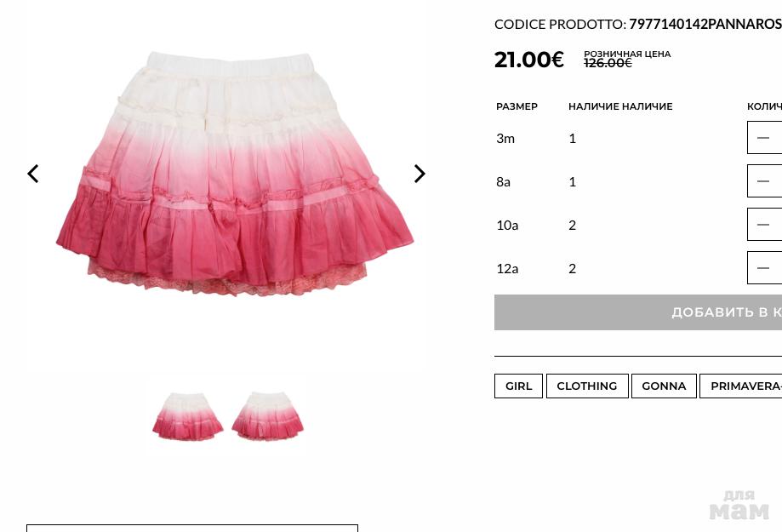Select the first skirt thumbnail

click(187, 416)
